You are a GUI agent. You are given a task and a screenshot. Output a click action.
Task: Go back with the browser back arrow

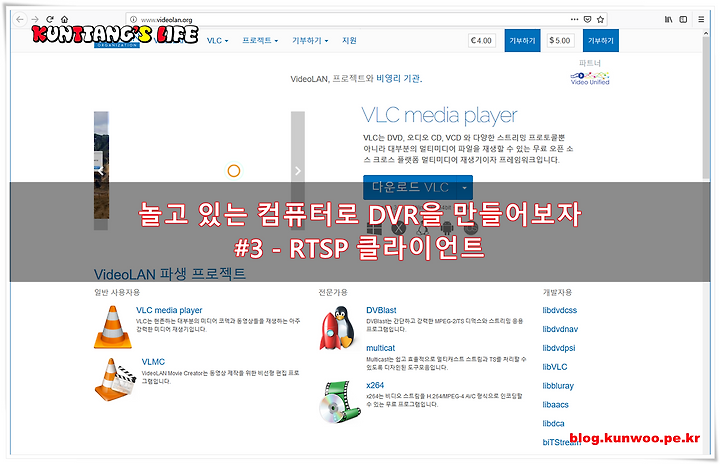(x=19, y=19)
